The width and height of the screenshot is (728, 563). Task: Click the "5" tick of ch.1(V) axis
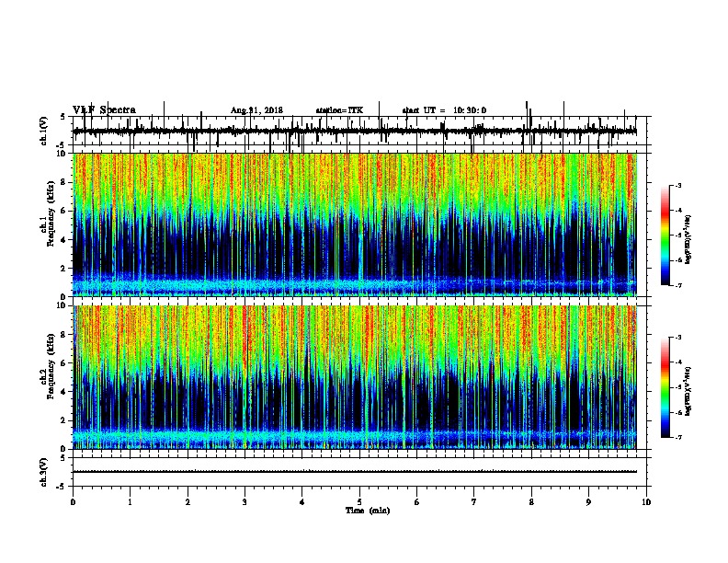(63, 117)
